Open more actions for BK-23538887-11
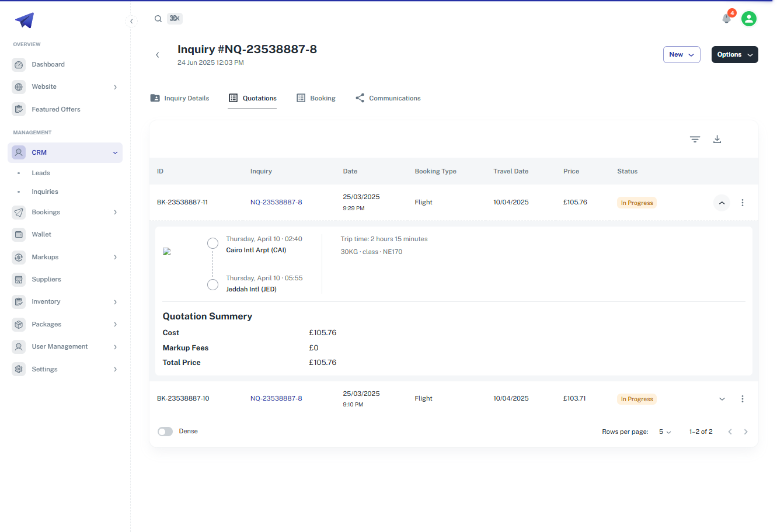777x532 pixels. (743, 203)
